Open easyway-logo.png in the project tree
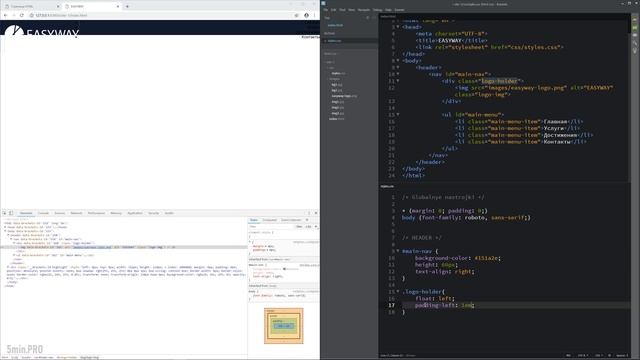 tap(344, 96)
